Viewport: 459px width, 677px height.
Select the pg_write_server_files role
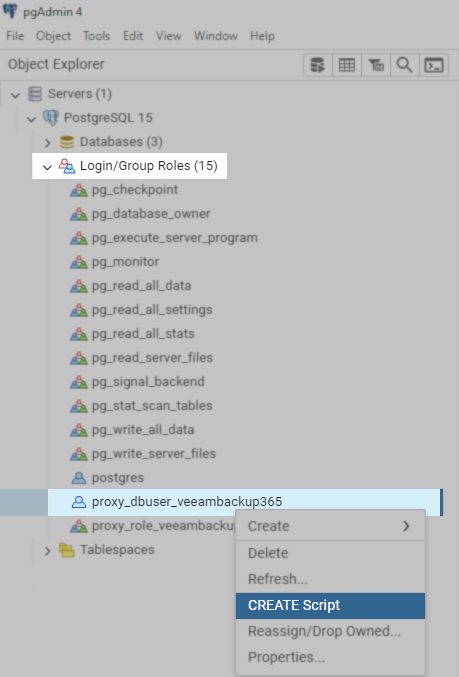point(154,454)
